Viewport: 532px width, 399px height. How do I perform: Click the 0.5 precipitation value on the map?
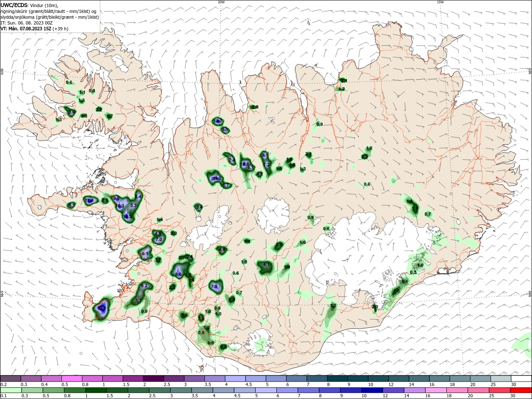(413, 272)
